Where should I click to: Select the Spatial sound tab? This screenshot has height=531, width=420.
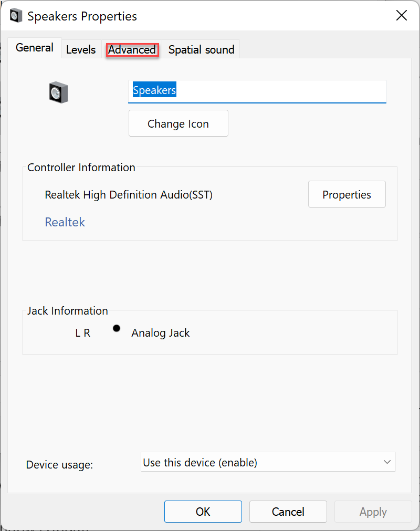[x=201, y=49]
